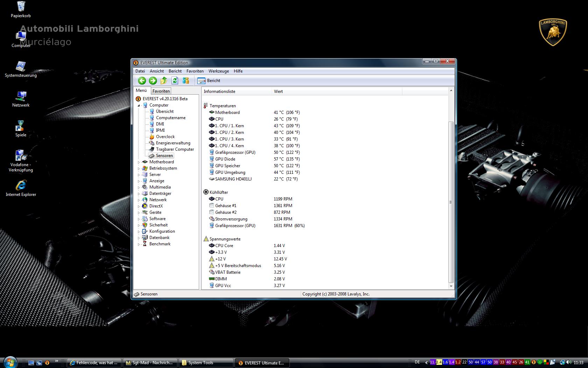Image resolution: width=588 pixels, height=368 pixels.
Task: Go back with the green left arrow
Action: pos(142,81)
